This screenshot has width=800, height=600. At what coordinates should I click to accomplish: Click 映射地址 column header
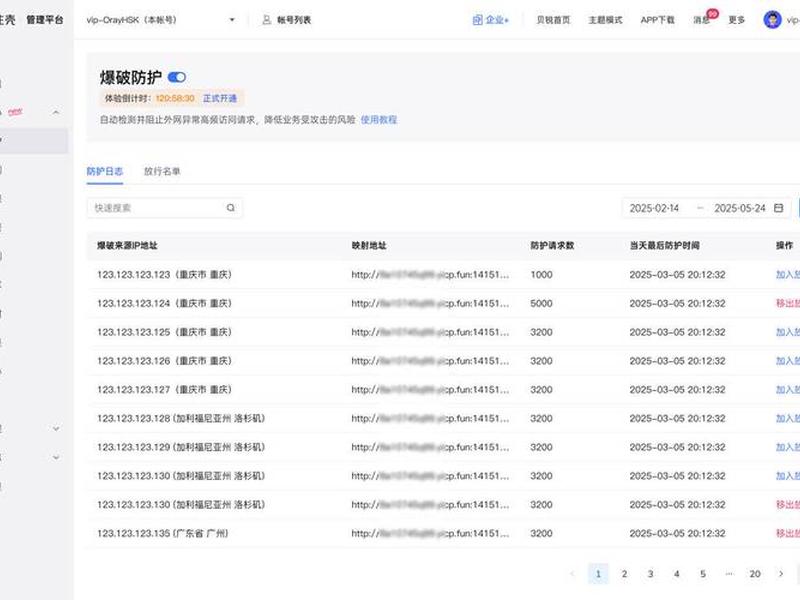pos(369,245)
